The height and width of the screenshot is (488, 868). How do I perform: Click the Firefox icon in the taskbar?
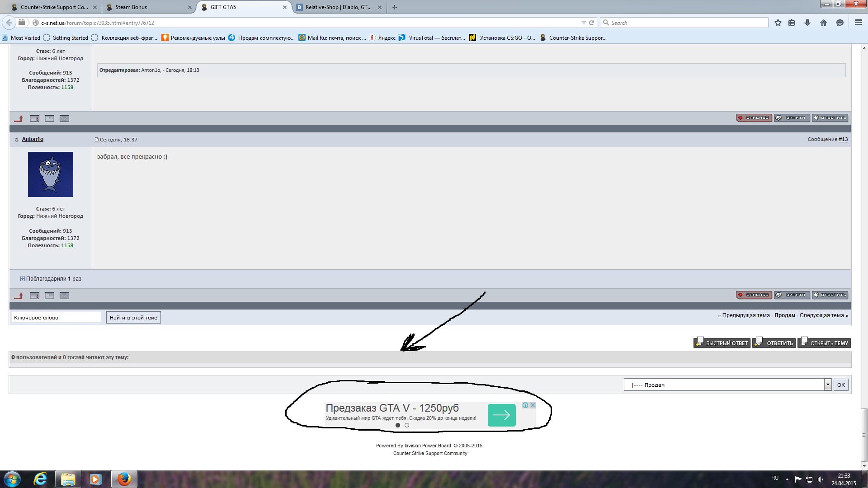tap(124, 479)
